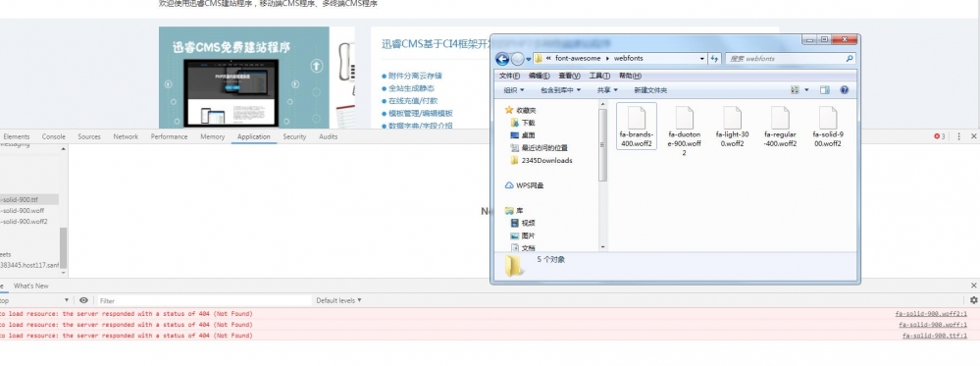This screenshot has height=366, width=980.
Task: Open the change view options dropdown arrow
Action: tap(806, 90)
